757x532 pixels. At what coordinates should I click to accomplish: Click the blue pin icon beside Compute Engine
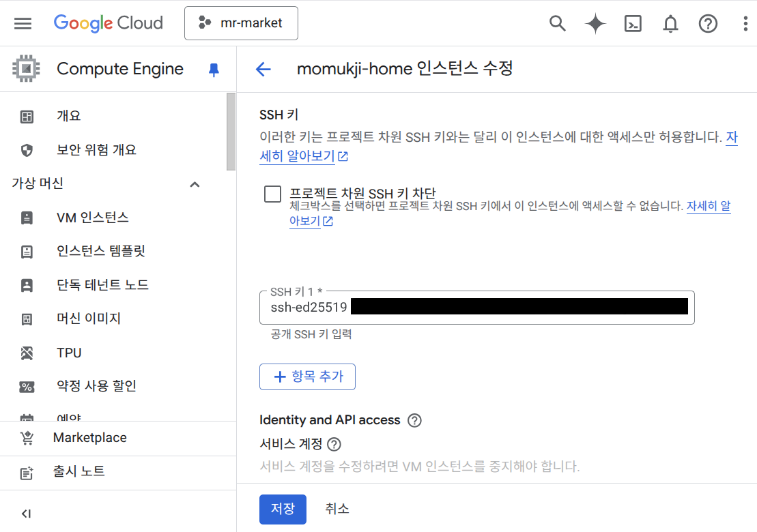(214, 70)
